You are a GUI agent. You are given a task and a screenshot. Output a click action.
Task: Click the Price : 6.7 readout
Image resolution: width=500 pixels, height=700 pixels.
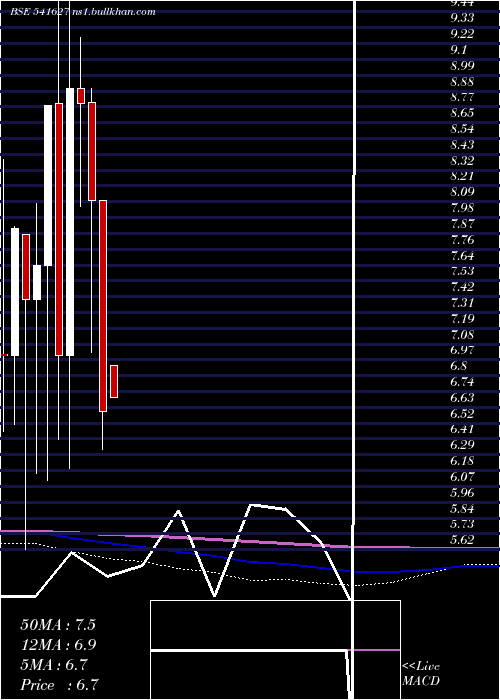tap(59, 685)
